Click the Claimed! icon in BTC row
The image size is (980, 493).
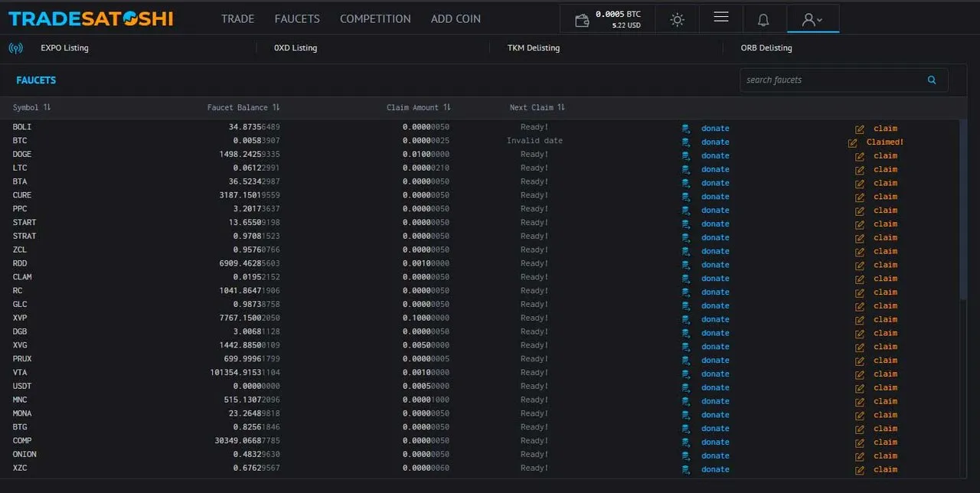click(x=853, y=142)
